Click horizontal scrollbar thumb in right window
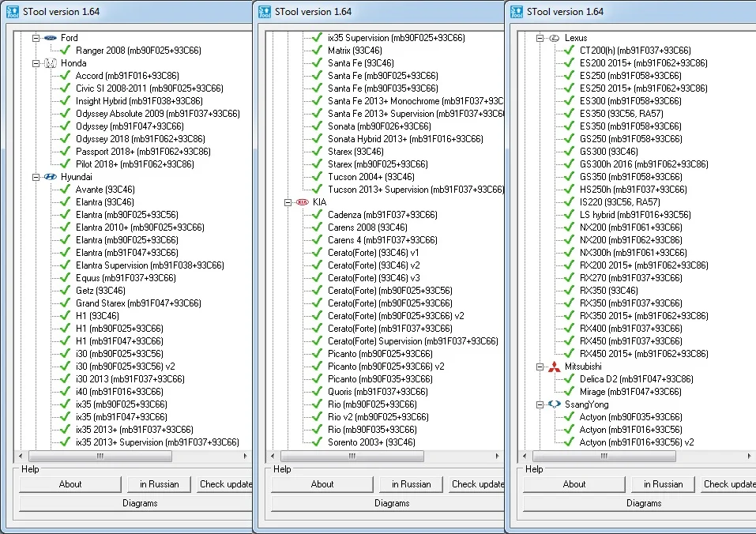 pos(604,456)
